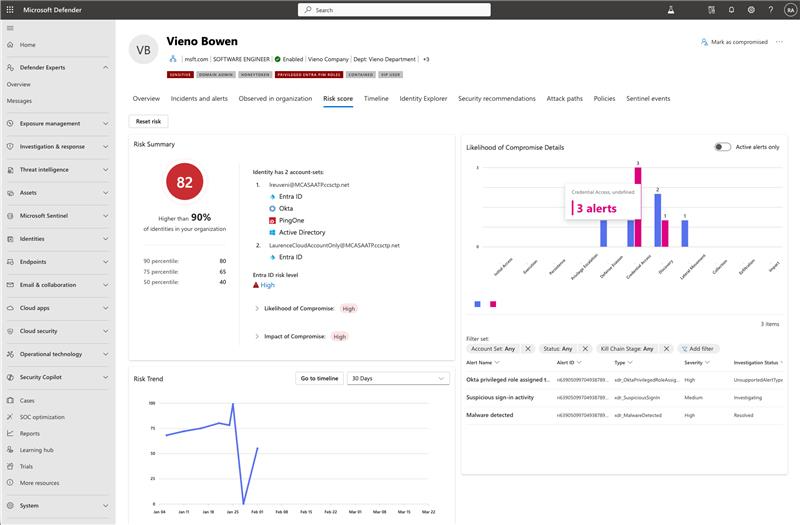Screen dimensions: 800x525
Task: Click the notifications bell icon
Action: tap(731, 10)
